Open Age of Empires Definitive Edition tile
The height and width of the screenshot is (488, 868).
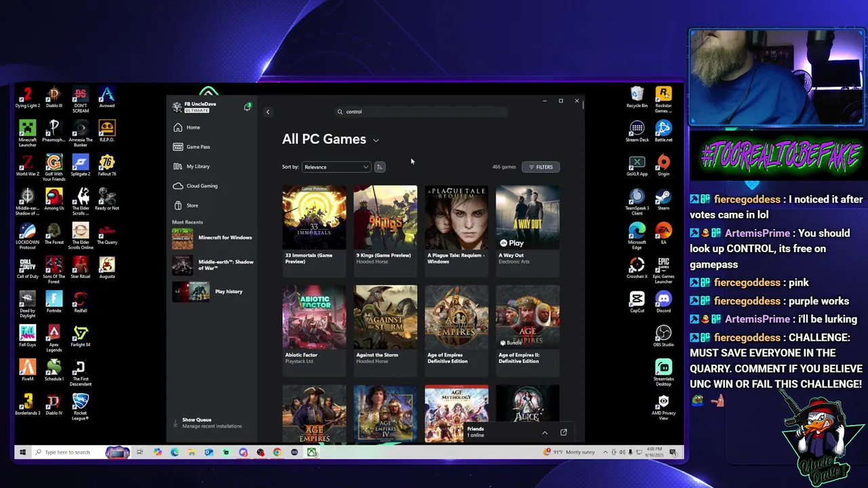click(456, 329)
